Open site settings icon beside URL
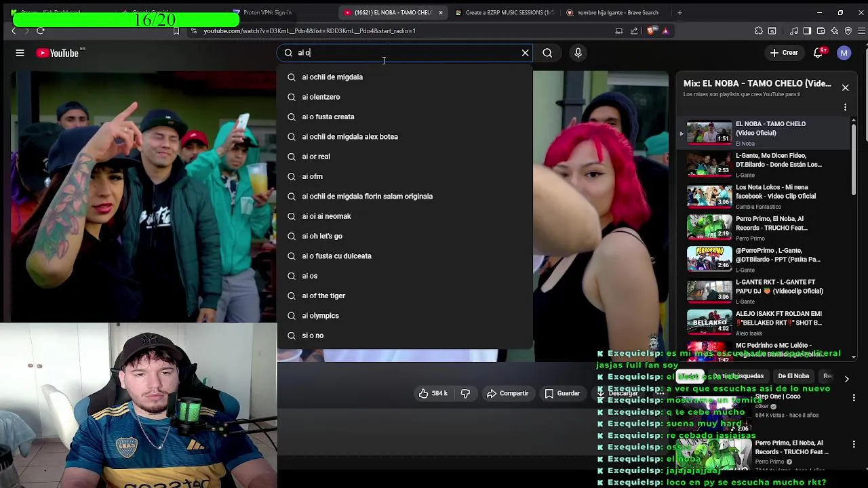 tap(193, 30)
